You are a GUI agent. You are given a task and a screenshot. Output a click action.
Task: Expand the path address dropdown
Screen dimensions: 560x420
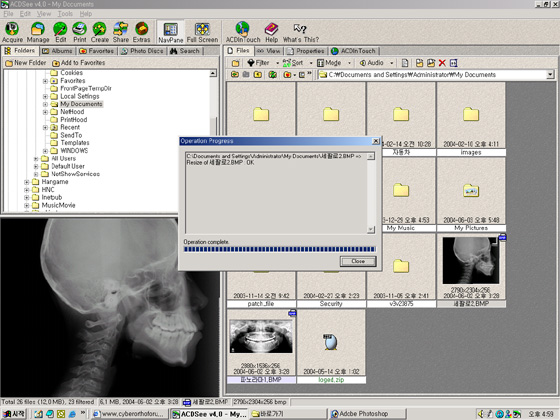tap(550, 75)
